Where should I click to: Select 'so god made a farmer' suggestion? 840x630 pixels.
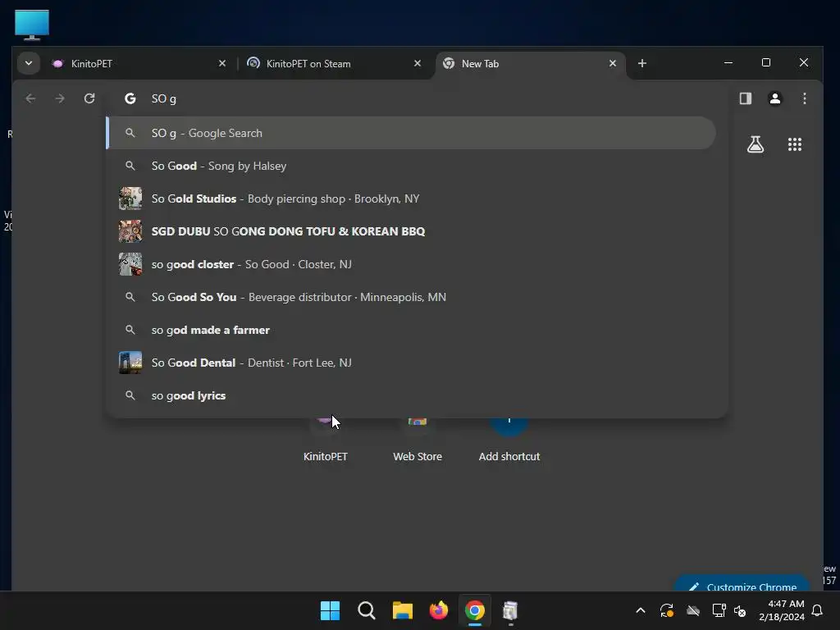(x=412, y=330)
